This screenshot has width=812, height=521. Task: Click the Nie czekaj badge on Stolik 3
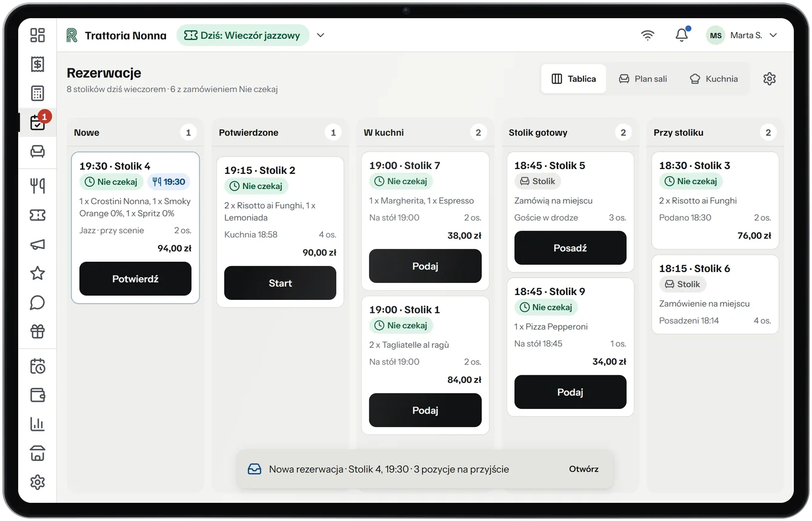(691, 181)
